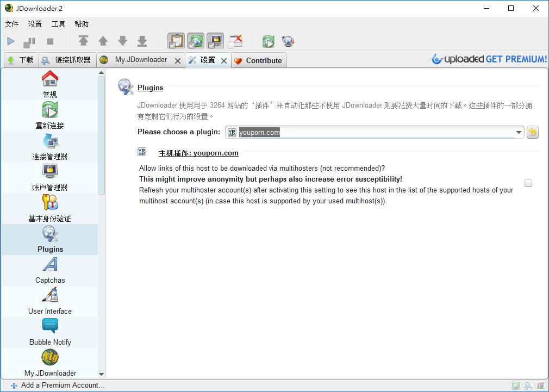Viewport: 549px width, 392px height.
Task: Open 常规 general settings
Action: 49,84
